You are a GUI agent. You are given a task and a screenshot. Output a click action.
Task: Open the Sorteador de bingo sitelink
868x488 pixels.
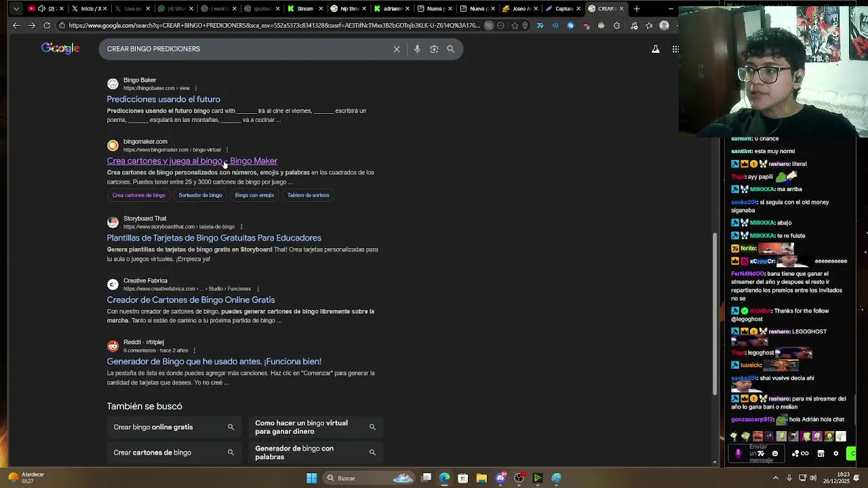[200, 195]
